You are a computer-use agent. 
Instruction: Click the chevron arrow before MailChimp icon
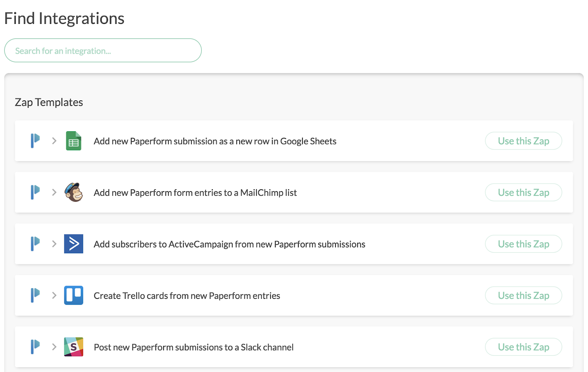pos(54,192)
